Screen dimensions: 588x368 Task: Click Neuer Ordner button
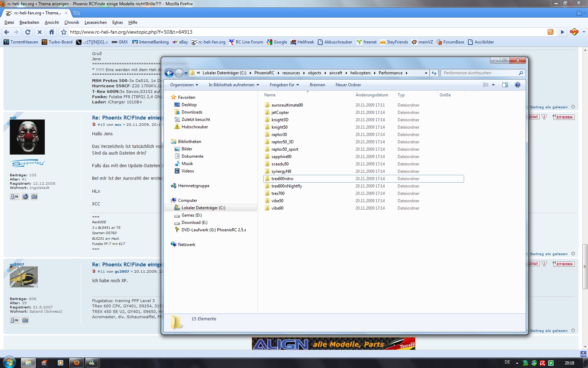click(348, 85)
